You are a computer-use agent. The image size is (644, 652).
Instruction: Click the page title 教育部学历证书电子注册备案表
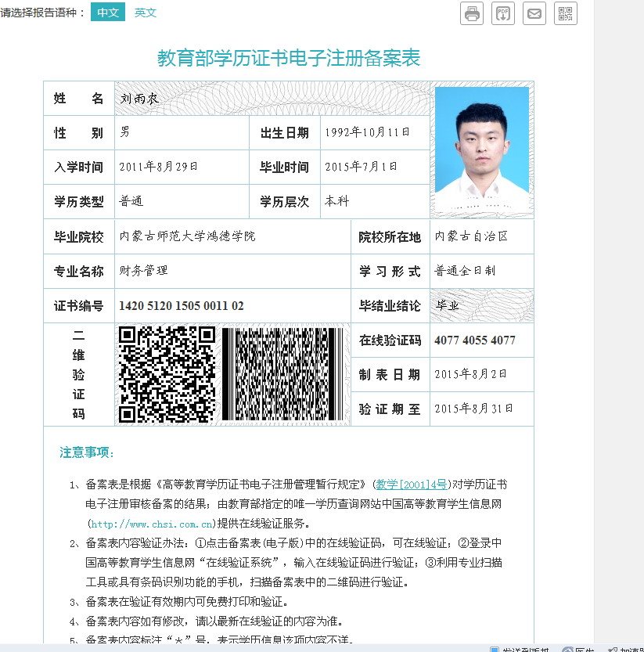click(289, 58)
